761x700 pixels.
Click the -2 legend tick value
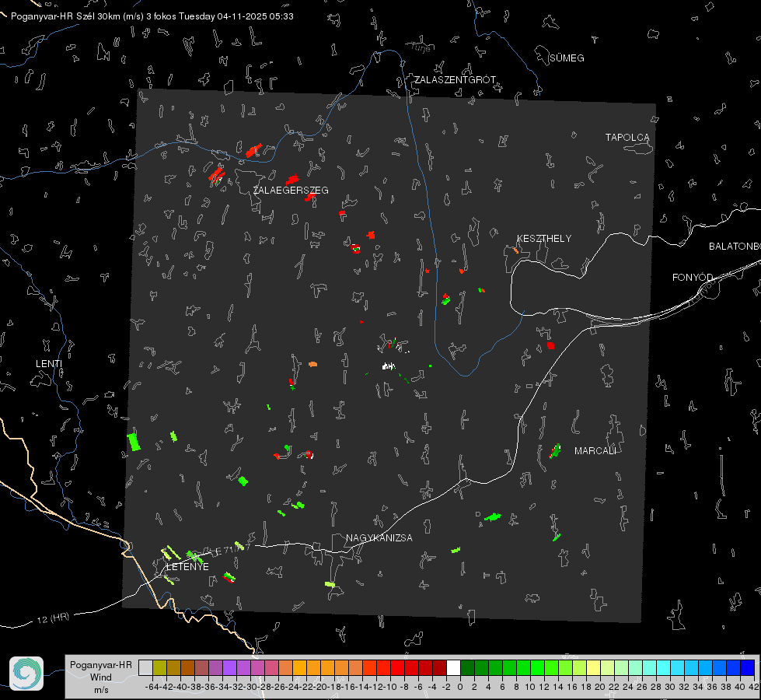446,687
